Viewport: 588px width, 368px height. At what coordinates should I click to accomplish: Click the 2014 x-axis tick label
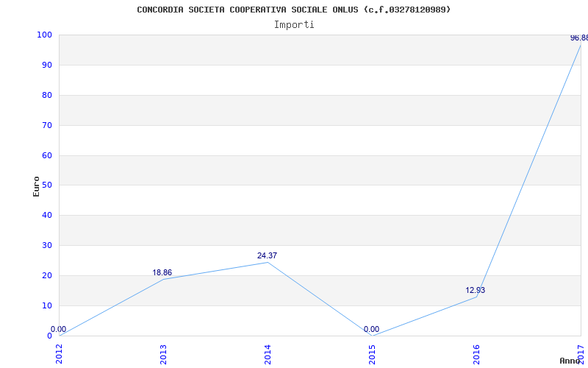tap(268, 354)
